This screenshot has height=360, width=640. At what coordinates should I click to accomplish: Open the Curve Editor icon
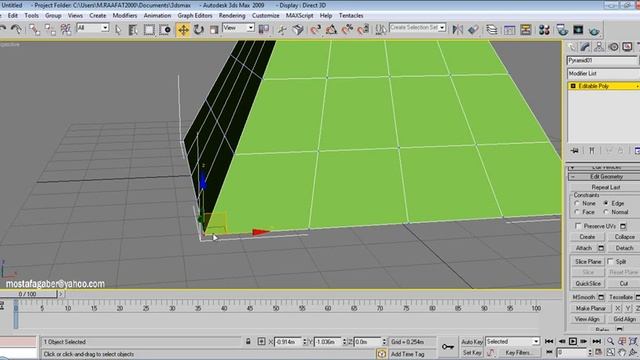coord(509,30)
